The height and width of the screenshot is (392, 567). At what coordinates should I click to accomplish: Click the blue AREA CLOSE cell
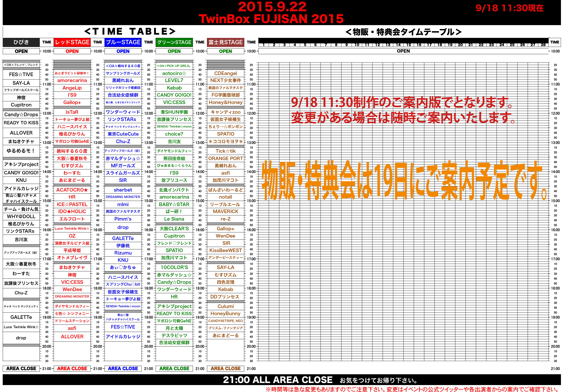tap(123, 369)
